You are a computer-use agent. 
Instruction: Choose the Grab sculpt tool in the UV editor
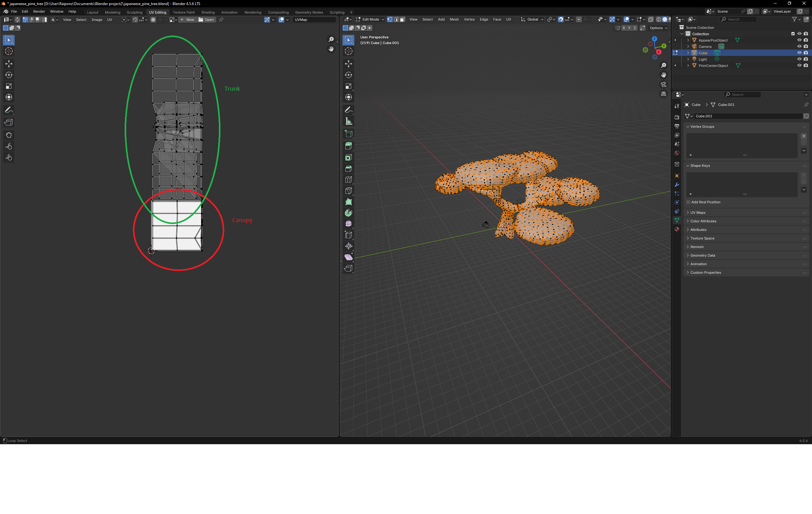tap(9, 135)
